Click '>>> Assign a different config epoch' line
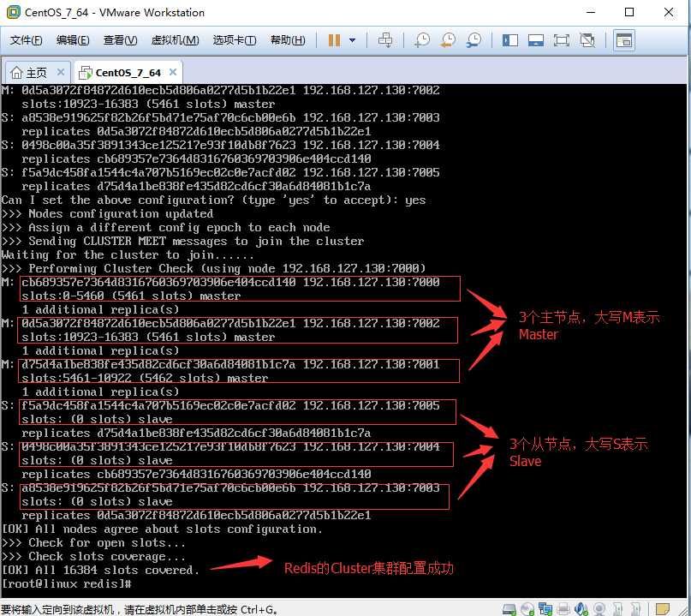The height and width of the screenshot is (616, 691). pyautogui.click(x=165, y=228)
